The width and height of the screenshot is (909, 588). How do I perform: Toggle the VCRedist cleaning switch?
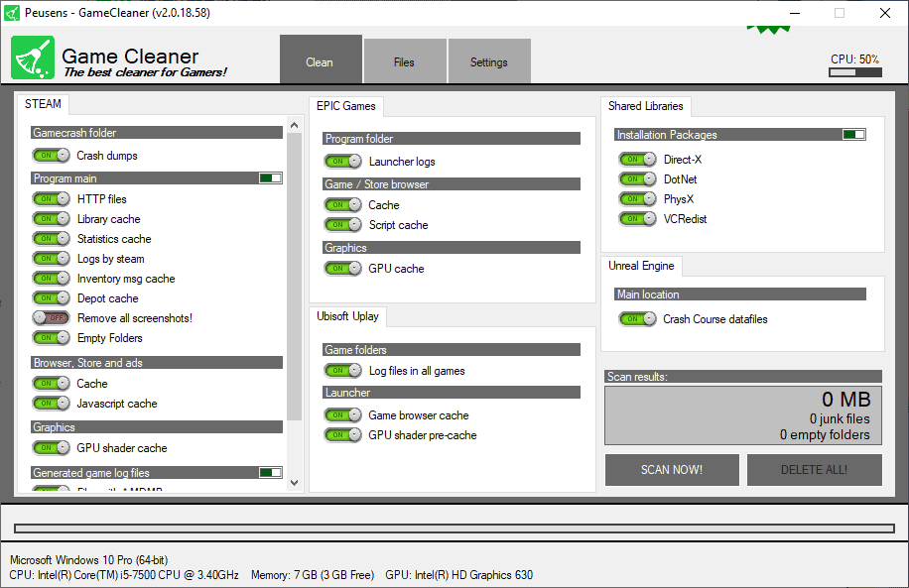click(x=637, y=218)
